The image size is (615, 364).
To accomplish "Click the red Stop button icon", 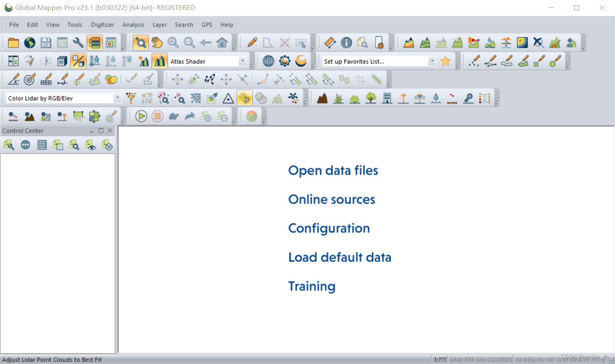I will (157, 116).
